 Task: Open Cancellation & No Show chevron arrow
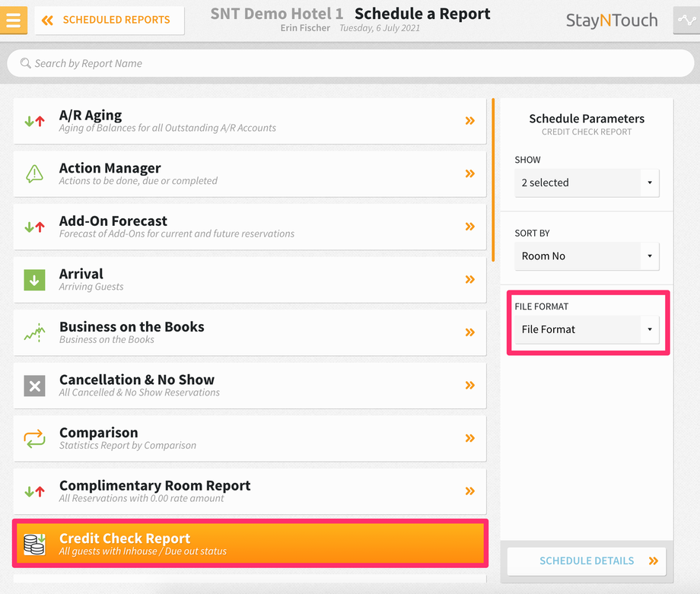[x=469, y=385]
